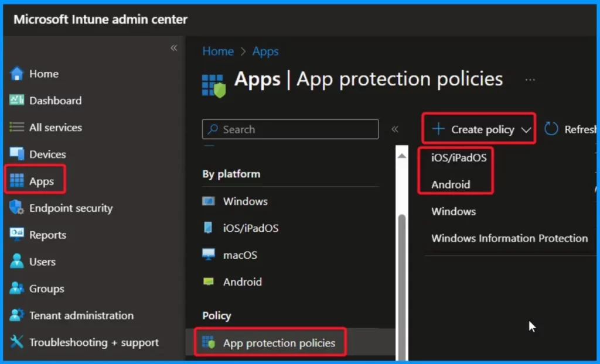This screenshot has height=364, width=600.
Task: Click the Android platform icon
Action: click(x=209, y=282)
